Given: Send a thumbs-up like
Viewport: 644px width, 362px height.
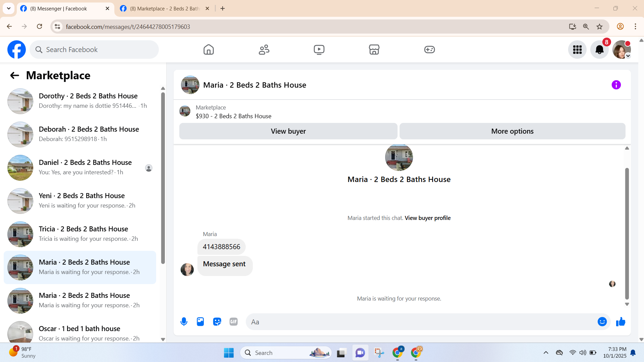Looking at the screenshot, I should coord(620,322).
